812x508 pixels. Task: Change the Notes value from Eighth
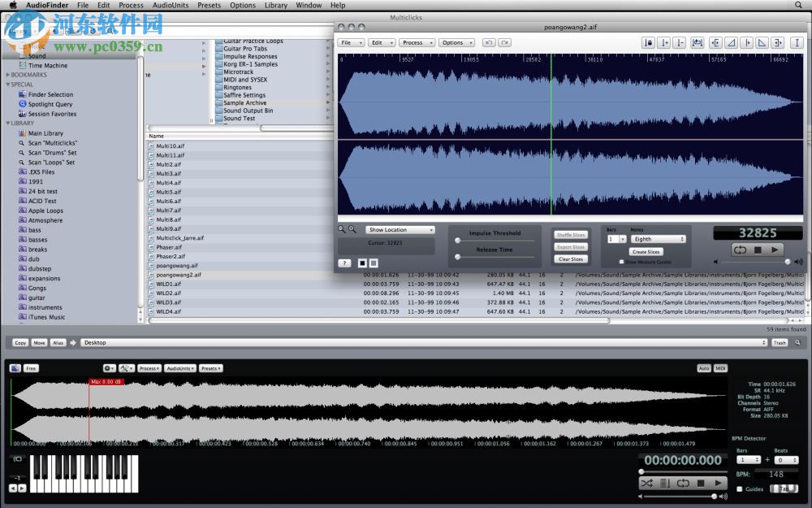click(658, 238)
